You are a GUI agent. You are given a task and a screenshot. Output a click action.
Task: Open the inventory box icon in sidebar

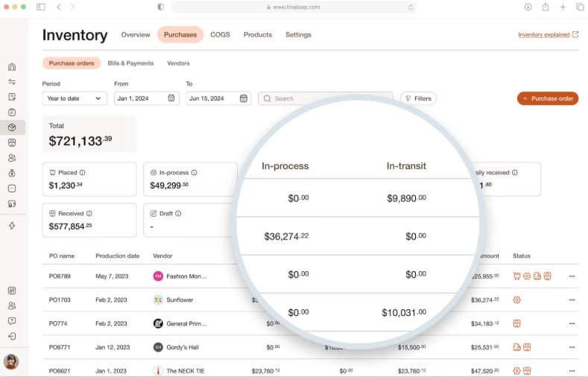pyautogui.click(x=12, y=127)
